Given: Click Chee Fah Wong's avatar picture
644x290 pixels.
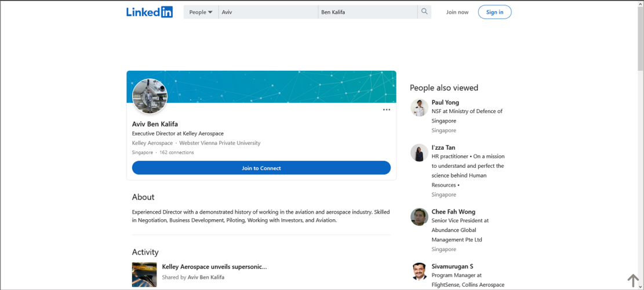Looking at the screenshot, I should (x=419, y=216).
